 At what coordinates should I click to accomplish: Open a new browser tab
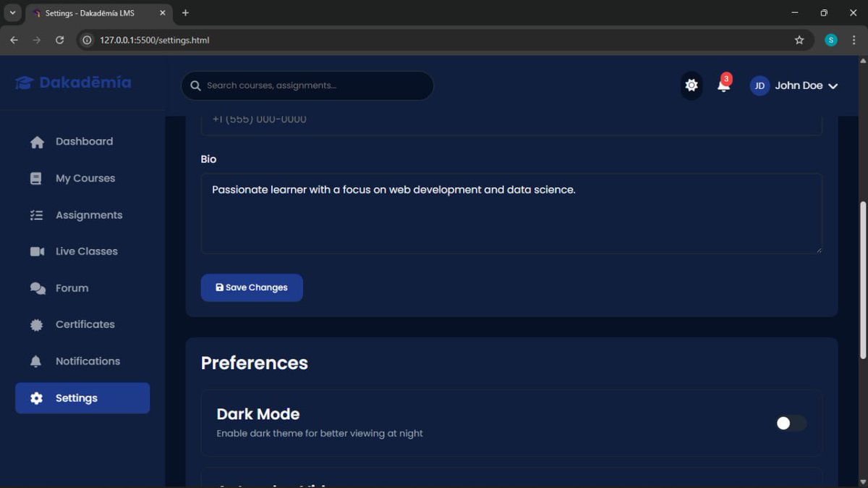pyautogui.click(x=185, y=13)
